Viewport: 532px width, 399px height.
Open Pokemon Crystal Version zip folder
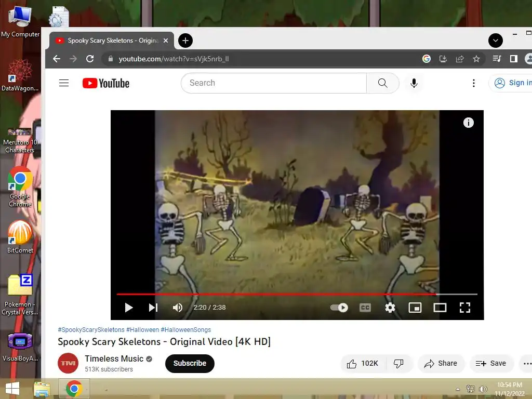click(20, 295)
